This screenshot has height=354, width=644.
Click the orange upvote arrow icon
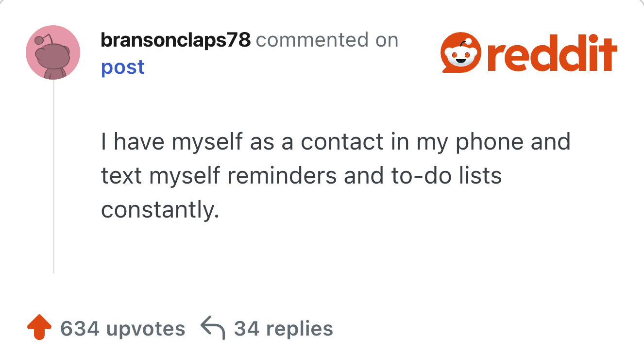click(39, 328)
